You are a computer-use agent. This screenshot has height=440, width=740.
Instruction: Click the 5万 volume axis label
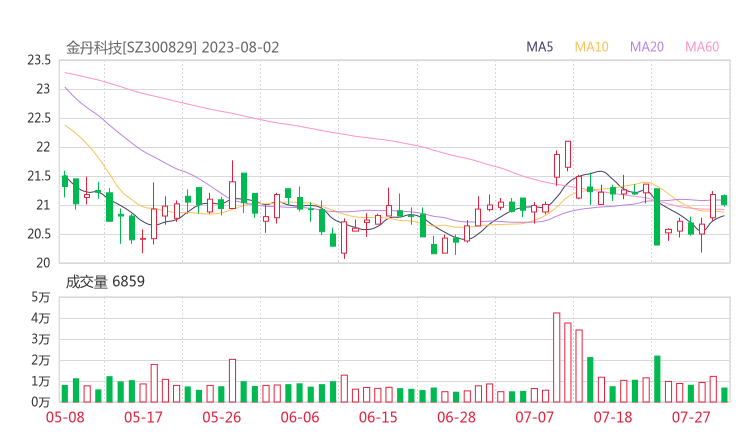tap(41, 297)
